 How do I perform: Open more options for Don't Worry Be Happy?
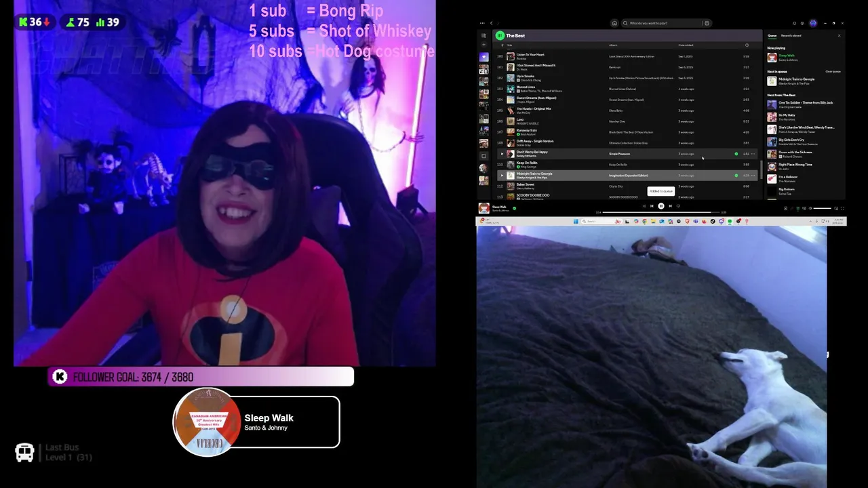753,154
